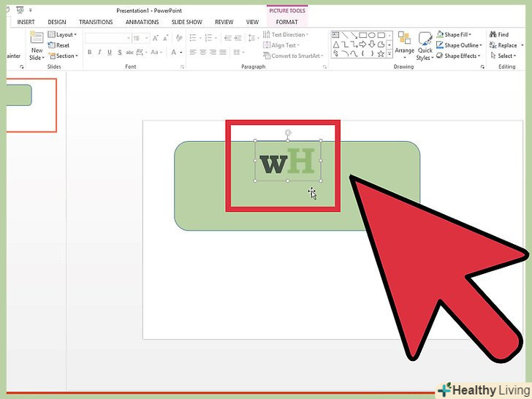The width and height of the screenshot is (532, 399).
Task: Select the oval shape in shapes gallery
Action: click(x=372, y=34)
